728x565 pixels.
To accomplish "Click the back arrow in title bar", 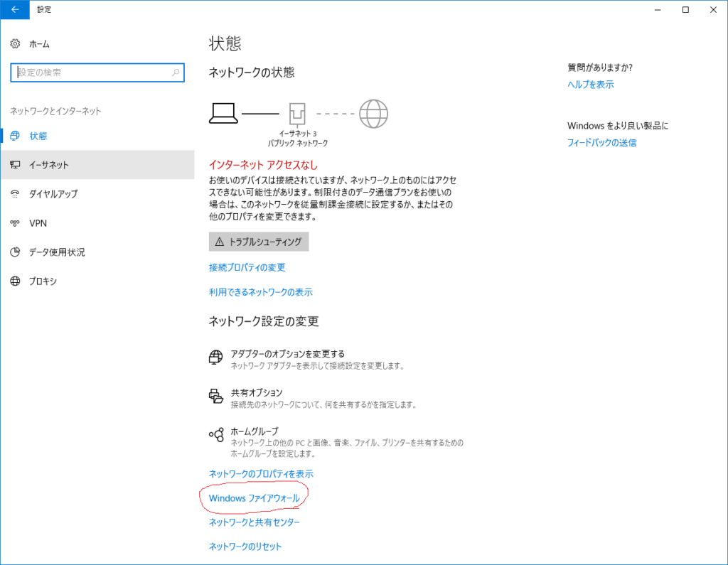I will [15, 9].
